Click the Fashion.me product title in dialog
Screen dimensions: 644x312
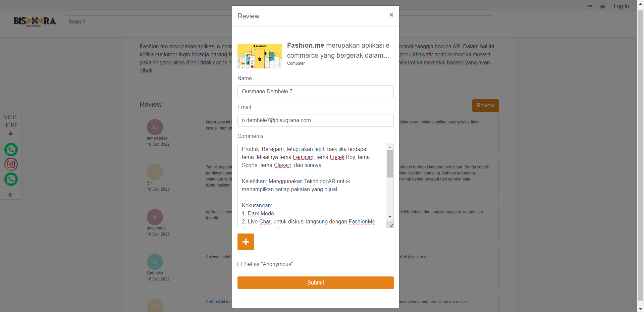(339, 50)
